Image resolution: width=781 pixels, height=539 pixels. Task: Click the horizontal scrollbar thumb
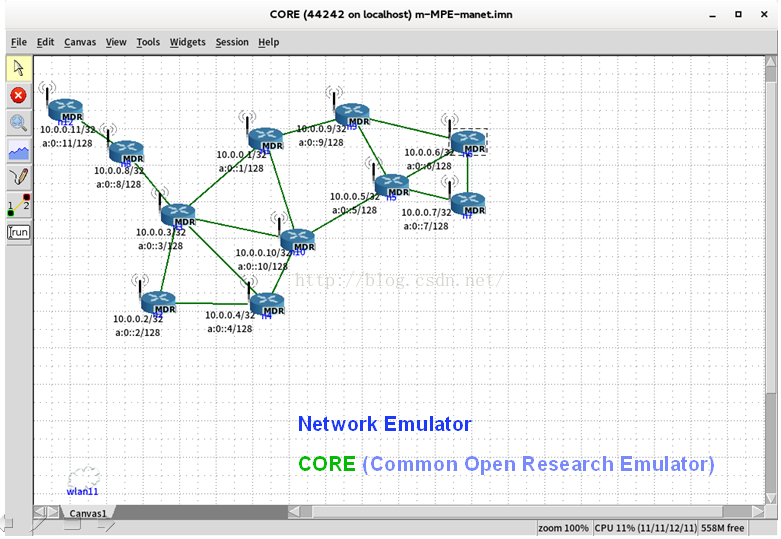tap(517, 512)
